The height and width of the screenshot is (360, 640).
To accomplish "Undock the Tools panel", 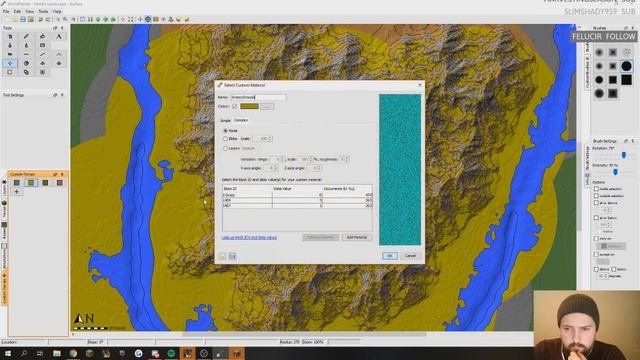I will (55, 28).
